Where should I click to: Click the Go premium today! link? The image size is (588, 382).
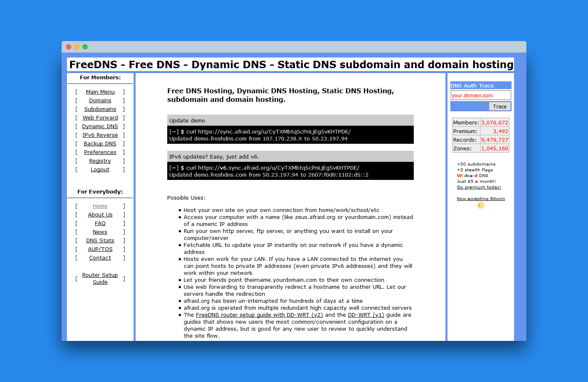479,187
